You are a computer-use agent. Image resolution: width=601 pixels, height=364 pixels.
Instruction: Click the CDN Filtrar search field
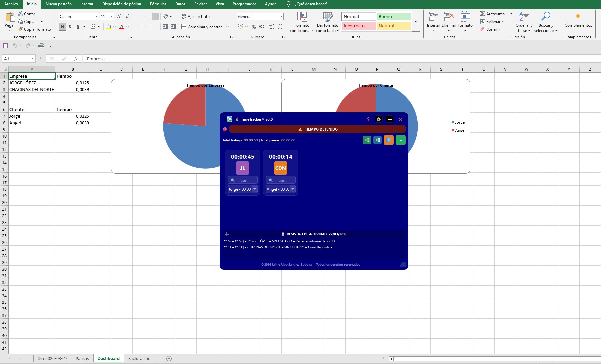(x=280, y=180)
